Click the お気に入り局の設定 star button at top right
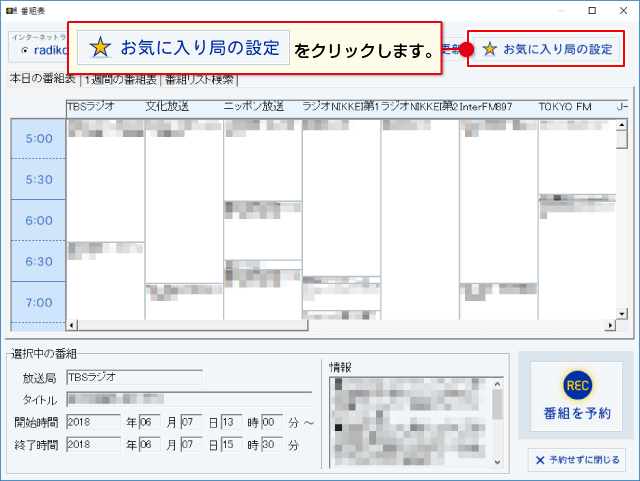This screenshot has width=640, height=481. (547, 49)
